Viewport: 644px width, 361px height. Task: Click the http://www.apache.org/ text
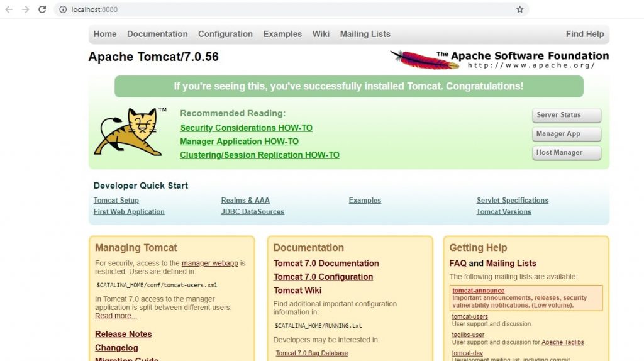point(531,65)
